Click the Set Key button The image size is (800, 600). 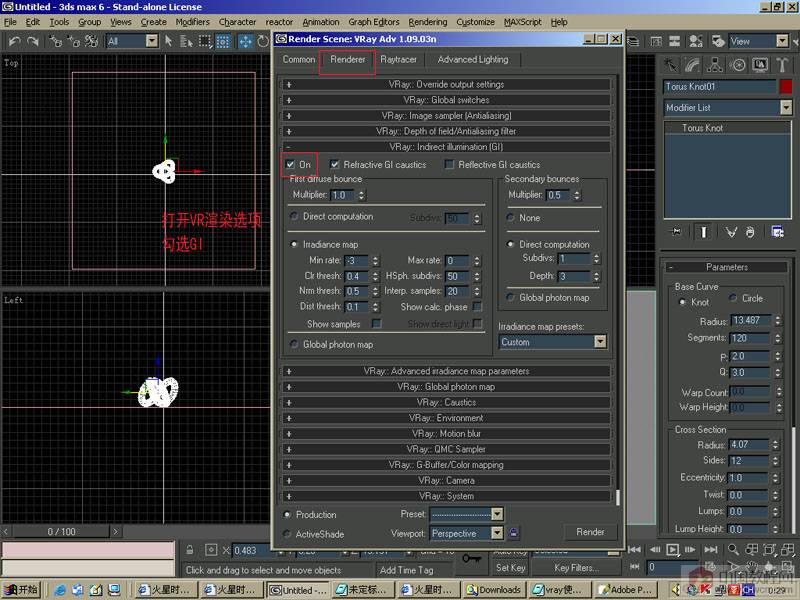510,567
